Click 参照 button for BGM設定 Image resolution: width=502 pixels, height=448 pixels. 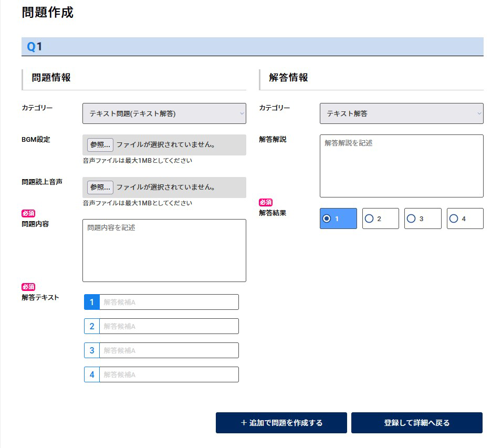(100, 144)
